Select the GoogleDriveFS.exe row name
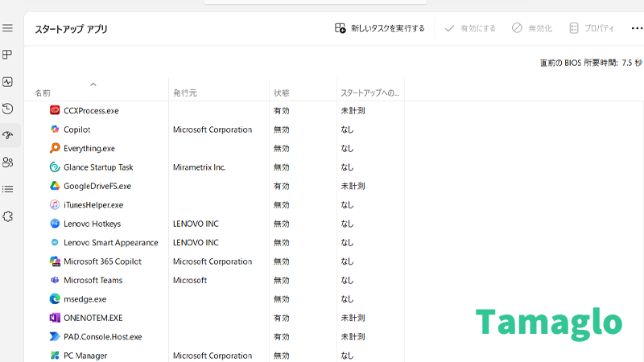The height and width of the screenshot is (362, 644). [97, 187]
